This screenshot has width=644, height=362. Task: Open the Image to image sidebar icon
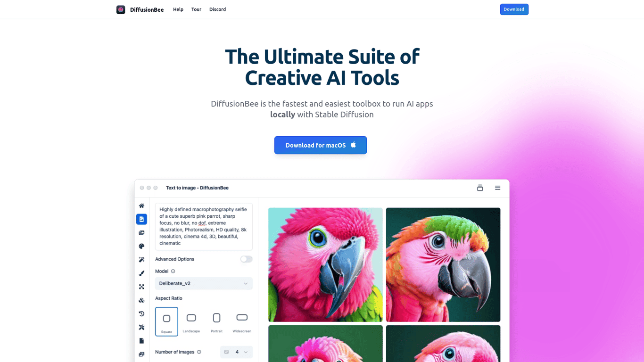pos(141,233)
